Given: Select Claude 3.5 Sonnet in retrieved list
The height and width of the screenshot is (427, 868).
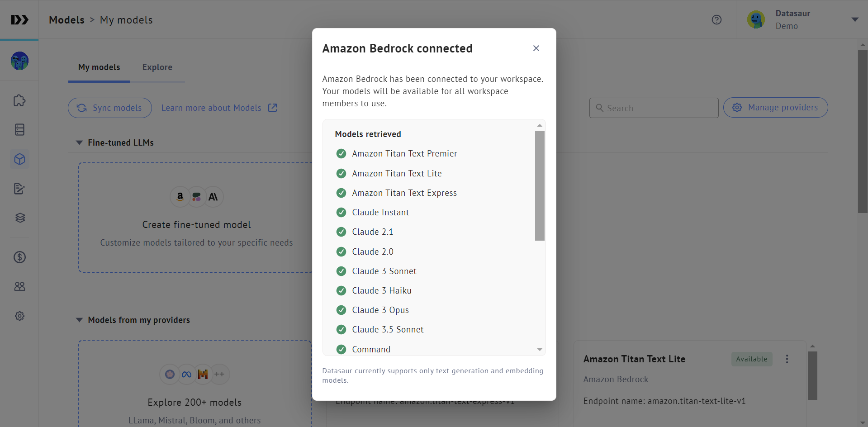Looking at the screenshot, I should coord(388,330).
